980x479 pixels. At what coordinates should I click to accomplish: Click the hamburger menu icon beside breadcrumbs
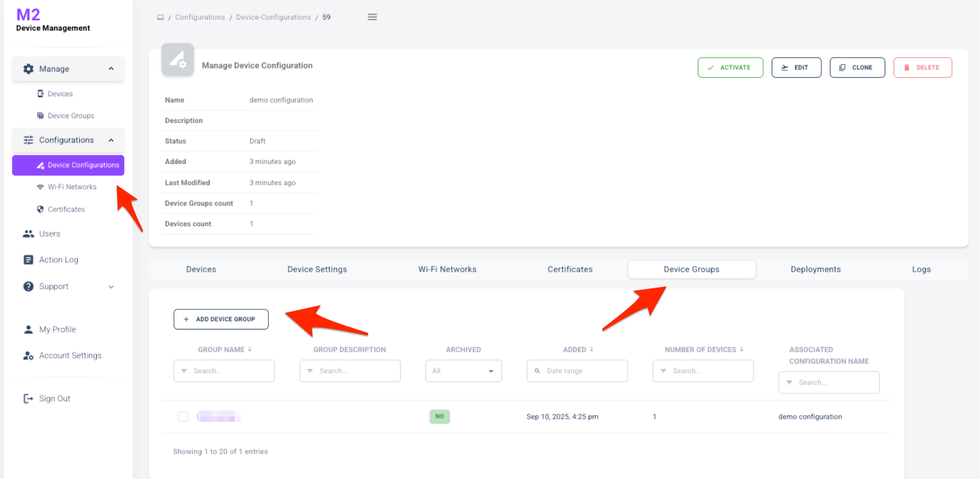[x=372, y=17]
